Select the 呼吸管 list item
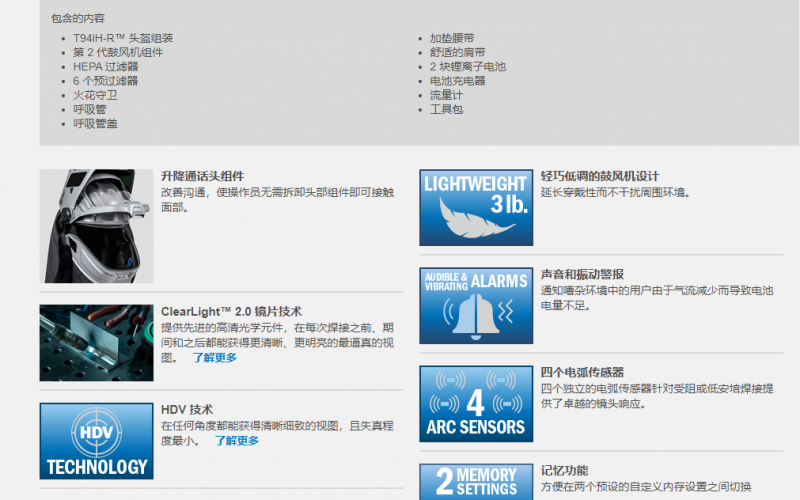Image resolution: width=800 pixels, height=500 pixels. 90,110
